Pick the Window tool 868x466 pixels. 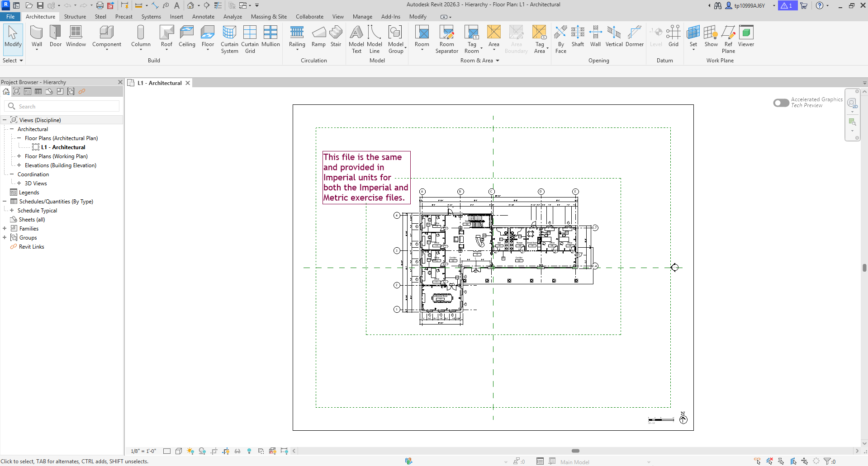[x=76, y=36]
